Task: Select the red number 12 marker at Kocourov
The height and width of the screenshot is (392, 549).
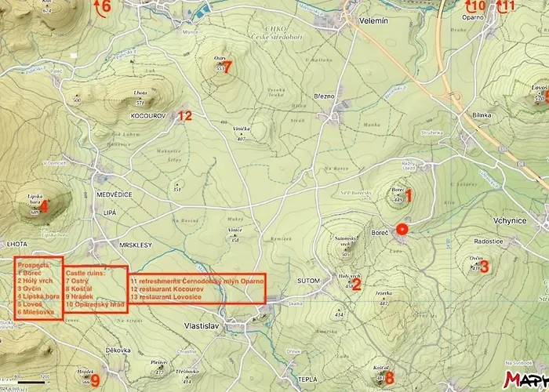Action: coord(185,116)
